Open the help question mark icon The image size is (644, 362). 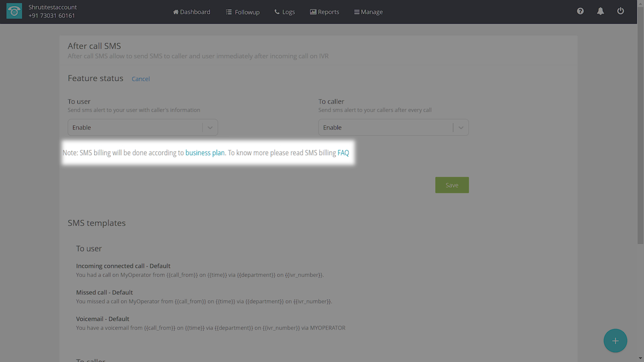(580, 11)
